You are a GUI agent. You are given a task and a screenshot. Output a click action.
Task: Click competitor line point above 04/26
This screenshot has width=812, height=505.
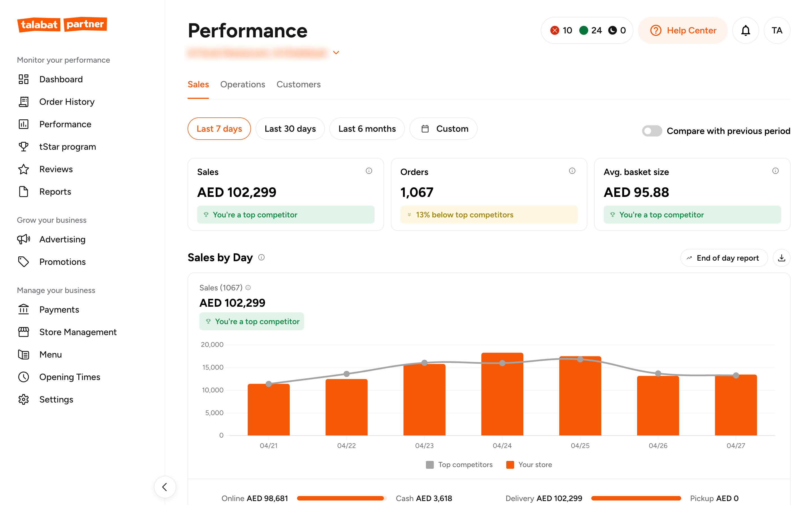point(658,373)
